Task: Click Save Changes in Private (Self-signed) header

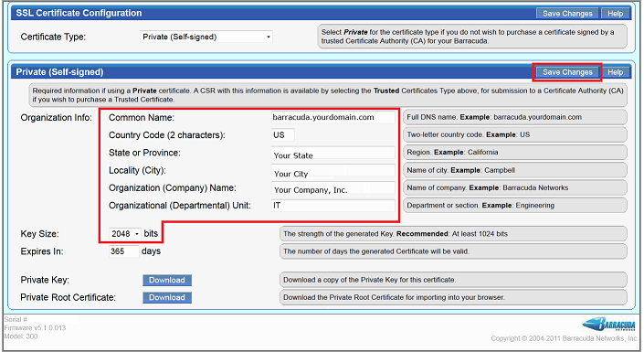Action: point(567,72)
